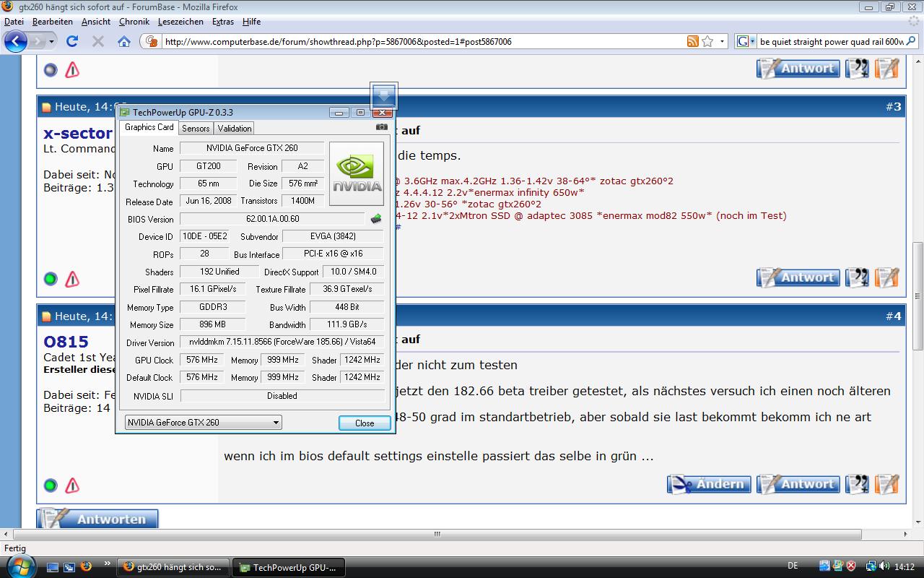
Task: Click the horizontal scrollbar at page bottom
Action: 436,535
